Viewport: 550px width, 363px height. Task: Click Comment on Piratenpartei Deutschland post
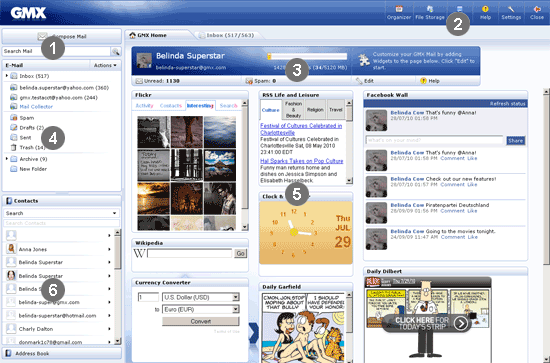click(452, 211)
